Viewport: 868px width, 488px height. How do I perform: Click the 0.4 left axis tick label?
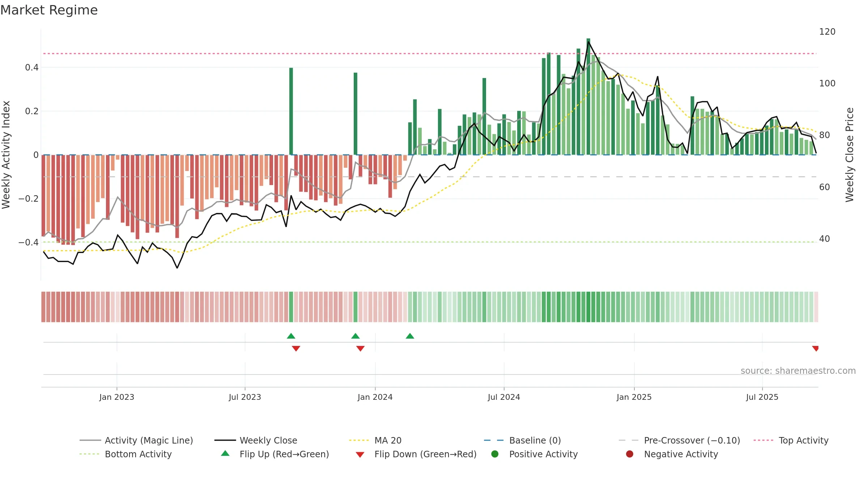(31, 68)
